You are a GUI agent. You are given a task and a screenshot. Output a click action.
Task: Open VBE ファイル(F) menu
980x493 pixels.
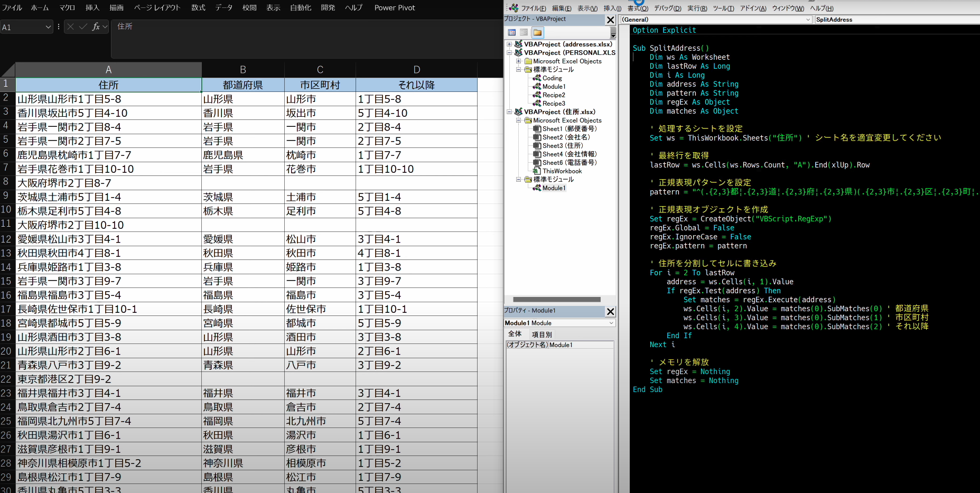point(534,8)
